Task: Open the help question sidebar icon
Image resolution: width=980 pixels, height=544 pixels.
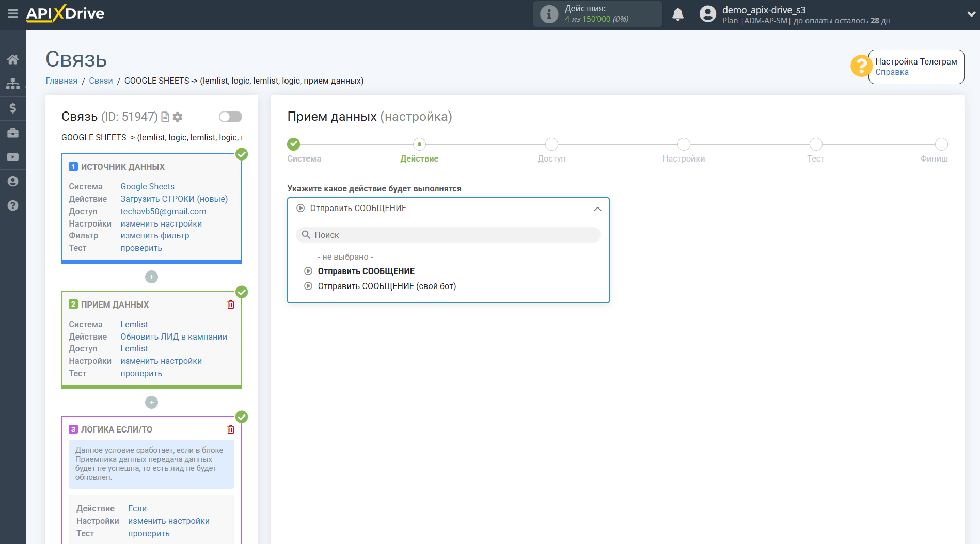Action: point(13,205)
